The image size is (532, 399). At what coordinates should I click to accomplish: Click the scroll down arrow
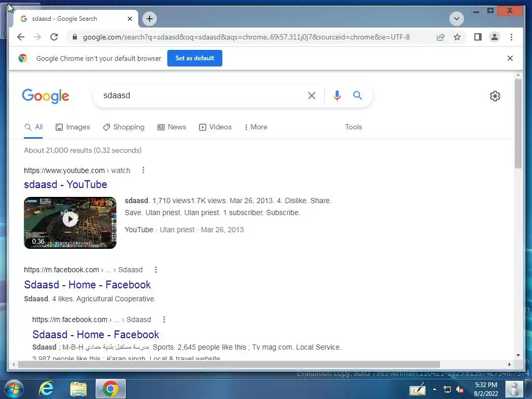click(x=518, y=355)
